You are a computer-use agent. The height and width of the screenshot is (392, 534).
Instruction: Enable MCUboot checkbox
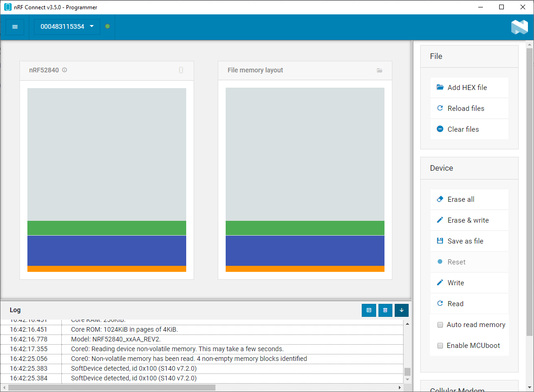[440, 346]
